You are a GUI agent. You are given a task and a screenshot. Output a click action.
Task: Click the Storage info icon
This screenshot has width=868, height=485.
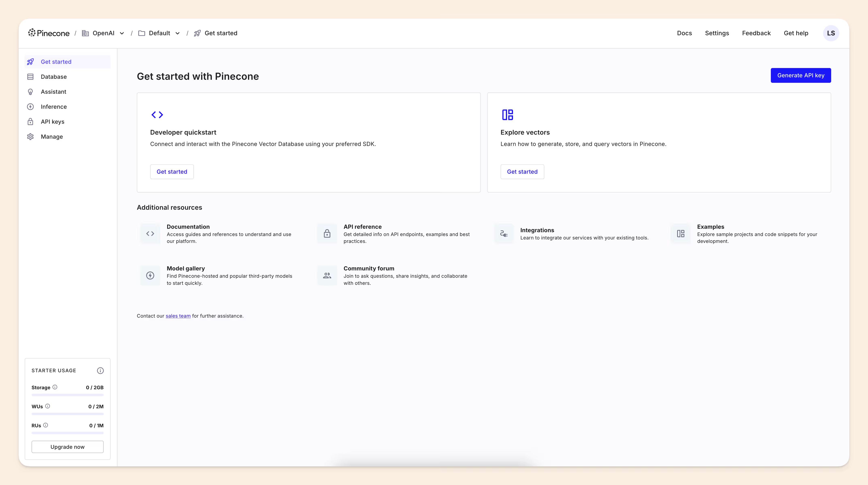pos(55,387)
